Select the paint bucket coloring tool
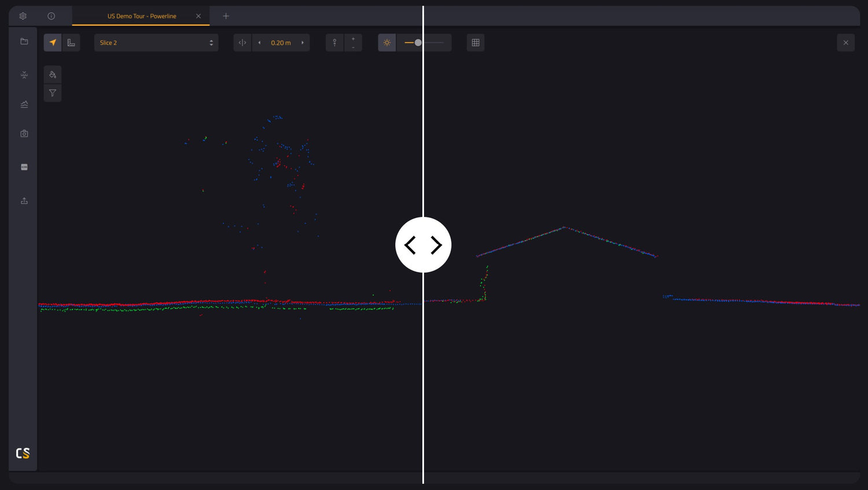The width and height of the screenshot is (868, 490). (x=53, y=75)
